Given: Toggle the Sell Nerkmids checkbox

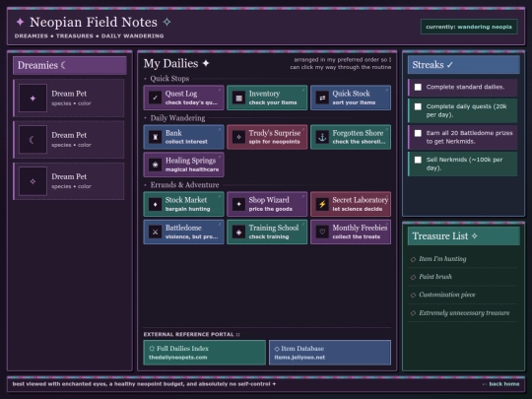Looking at the screenshot, I should pyautogui.click(x=418, y=160).
